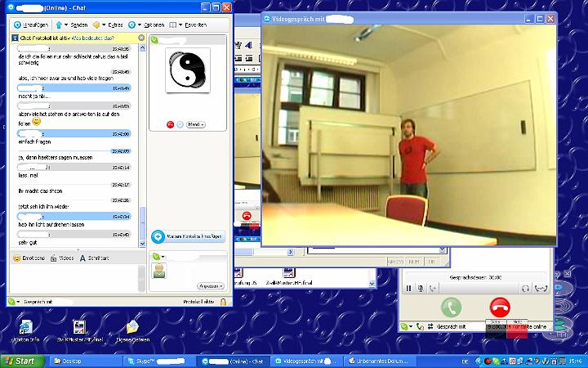588x368 pixels.
Task: Open own status dropdown above profile picture
Action: pos(158,257)
